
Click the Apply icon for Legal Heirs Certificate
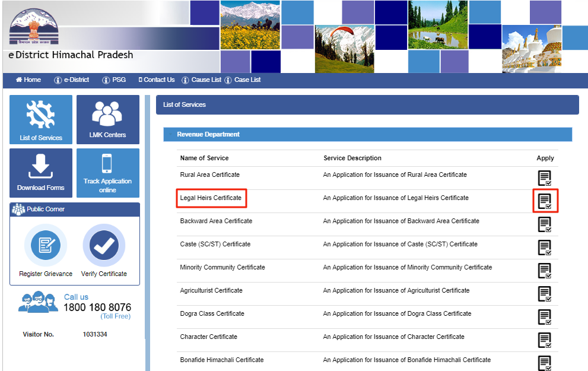pyautogui.click(x=545, y=201)
